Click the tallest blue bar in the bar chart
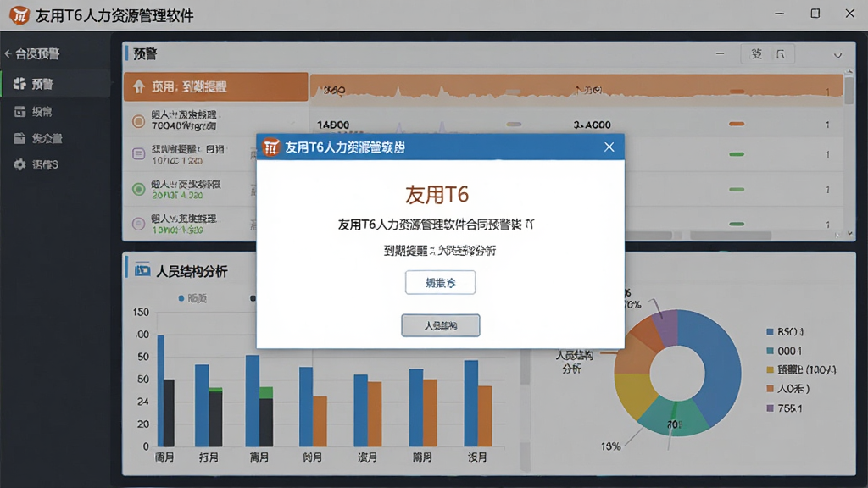 pyautogui.click(x=160, y=391)
